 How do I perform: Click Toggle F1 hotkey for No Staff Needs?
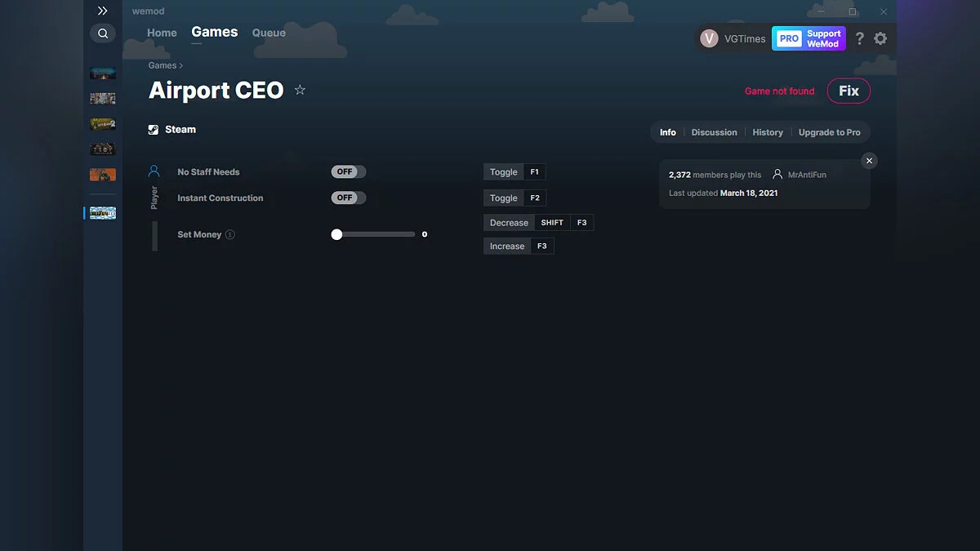[x=514, y=172]
